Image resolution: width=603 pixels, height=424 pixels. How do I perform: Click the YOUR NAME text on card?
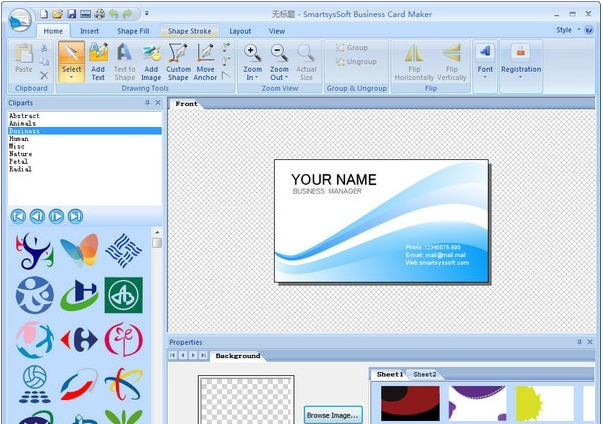click(x=334, y=180)
